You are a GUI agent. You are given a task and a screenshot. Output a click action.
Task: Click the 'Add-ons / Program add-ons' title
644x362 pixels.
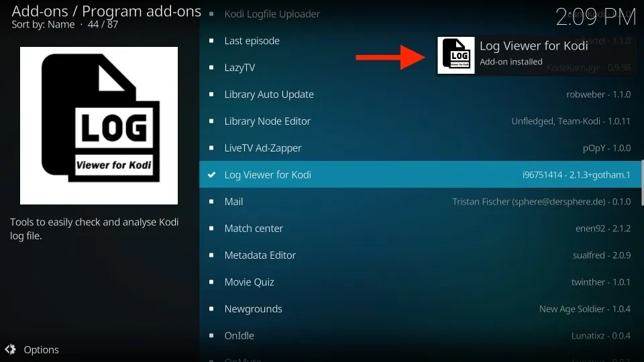107,11
